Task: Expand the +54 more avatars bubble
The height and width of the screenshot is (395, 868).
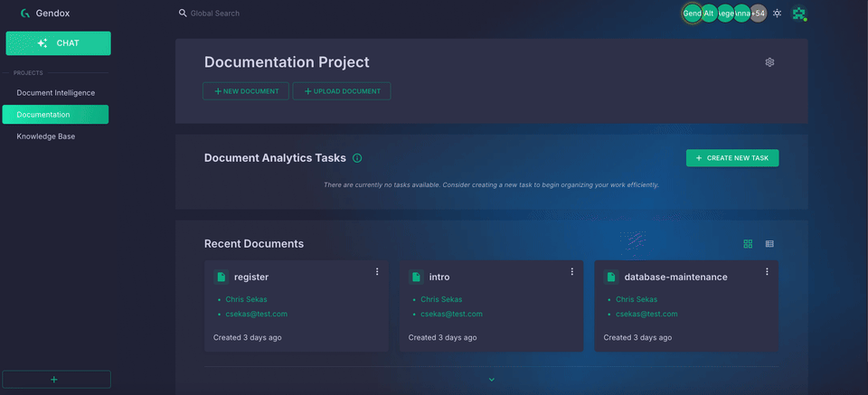Action: pos(759,14)
